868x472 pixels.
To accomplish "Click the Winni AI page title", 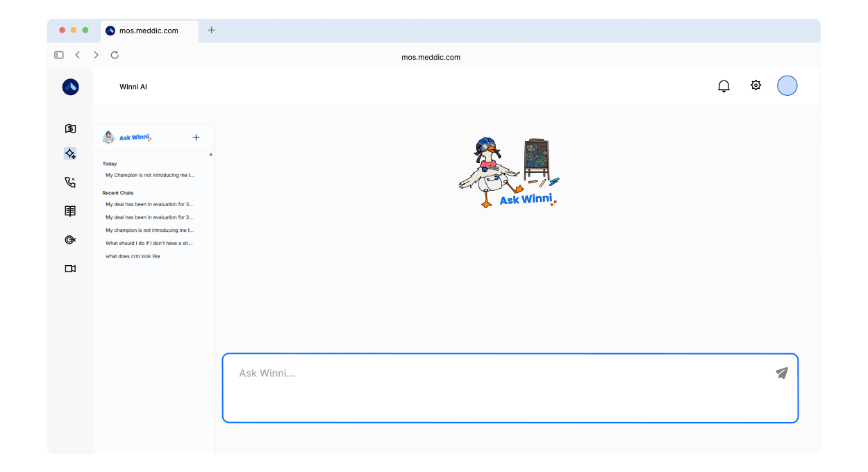I will coord(133,87).
